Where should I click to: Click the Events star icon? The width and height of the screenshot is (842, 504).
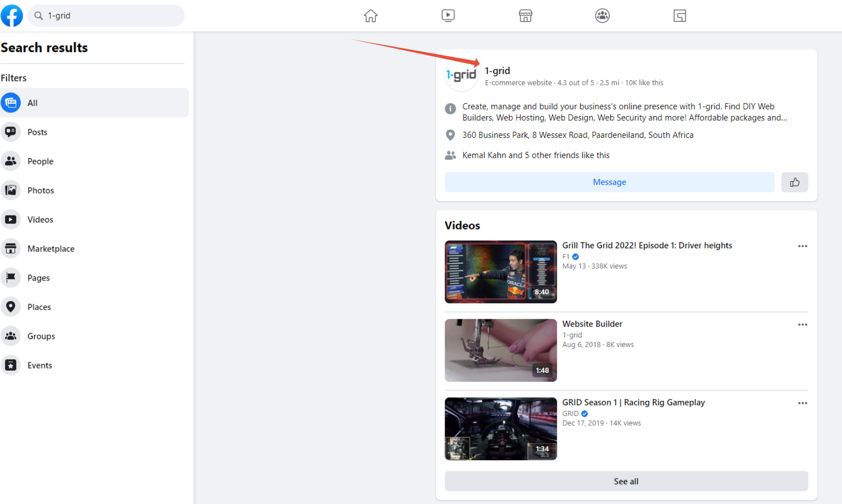[x=10, y=365]
